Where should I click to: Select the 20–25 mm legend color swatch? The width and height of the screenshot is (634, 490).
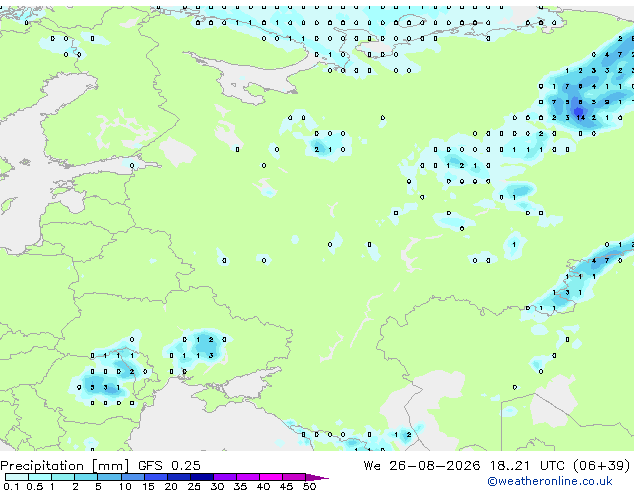click(x=179, y=477)
